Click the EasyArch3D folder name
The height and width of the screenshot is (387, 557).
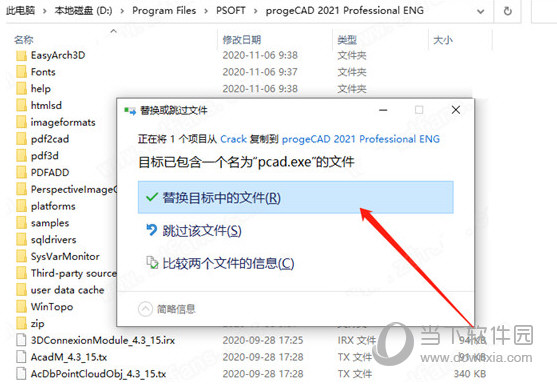[x=58, y=55]
